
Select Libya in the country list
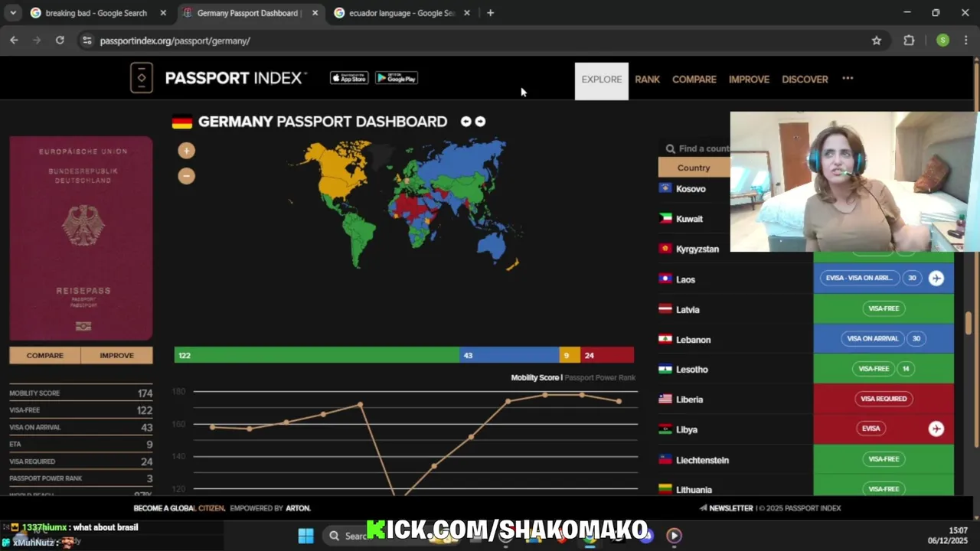pyautogui.click(x=687, y=430)
